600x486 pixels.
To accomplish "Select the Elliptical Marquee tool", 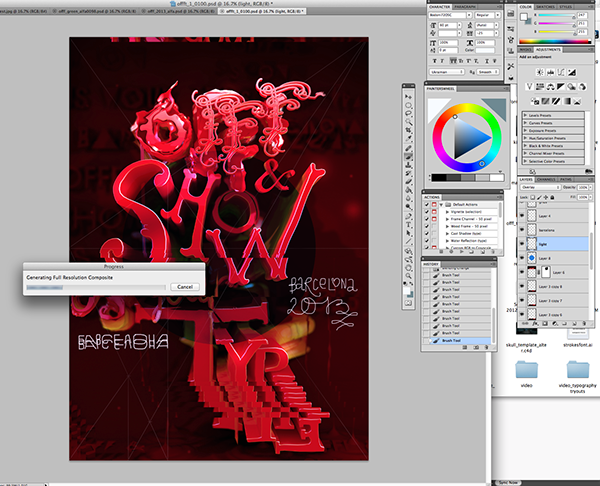I will pyautogui.click(x=409, y=105).
